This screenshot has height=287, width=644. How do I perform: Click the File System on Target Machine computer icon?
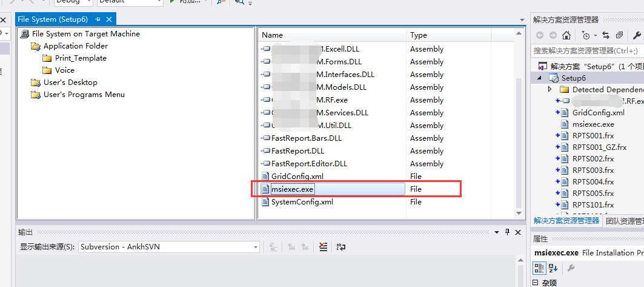click(x=25, y=34)
